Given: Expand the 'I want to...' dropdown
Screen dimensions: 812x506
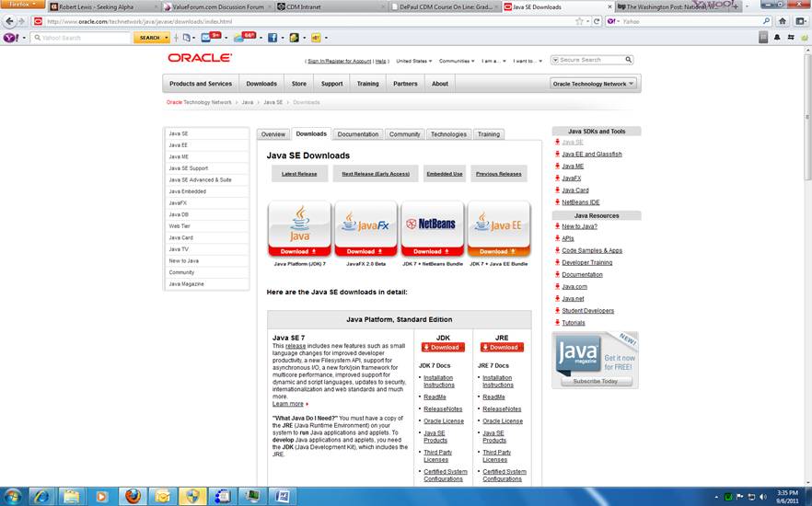Looking at the screenshot, I should click(528, 61).
